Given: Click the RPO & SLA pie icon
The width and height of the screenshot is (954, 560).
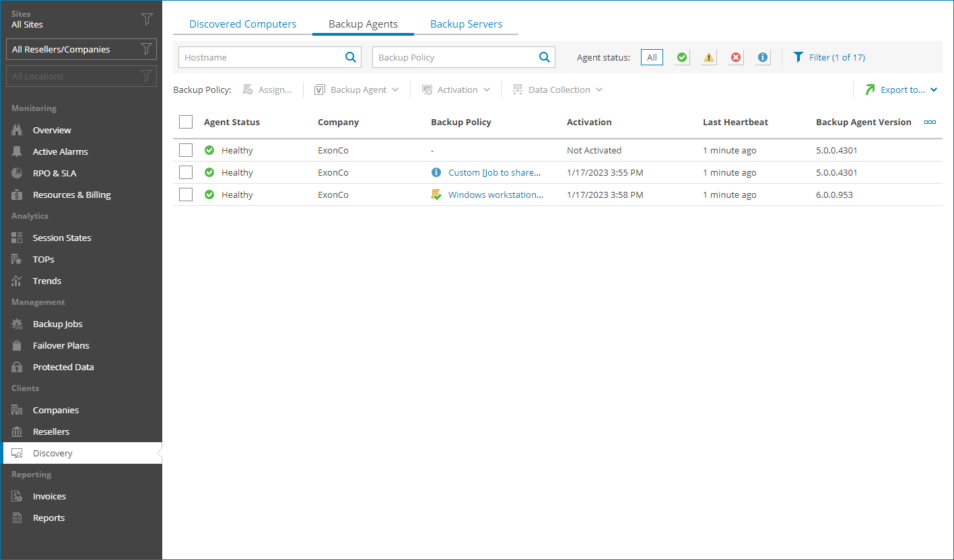Looking at the screenshot, I should pos(18,173).
